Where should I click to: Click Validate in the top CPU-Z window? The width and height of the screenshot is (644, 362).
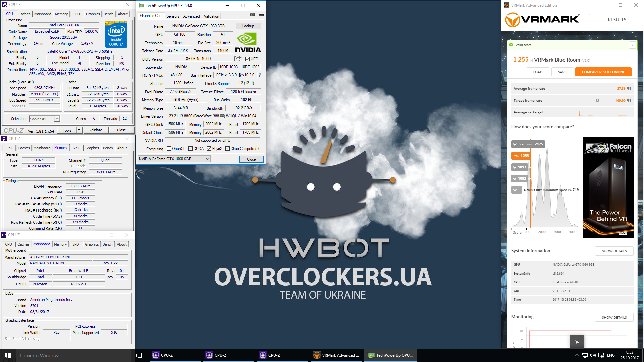coord(96,130)
